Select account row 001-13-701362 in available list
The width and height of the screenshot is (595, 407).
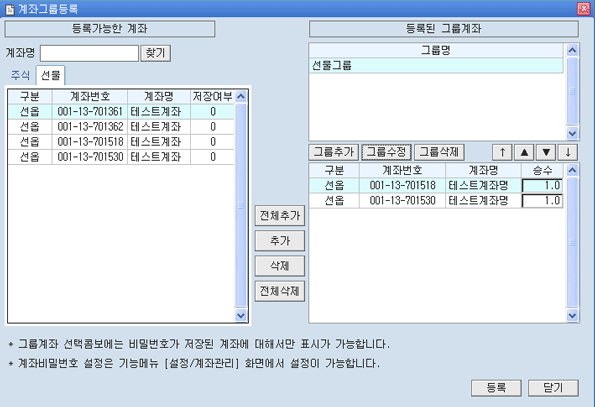pyautogui.click(x=121, y=127)
